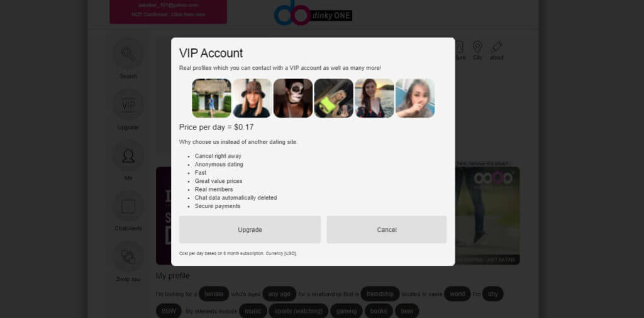View the sunset lake woman profile photo
Image resolution: width=644 pixels, height=318 pixels.
(x=374, y=98)
